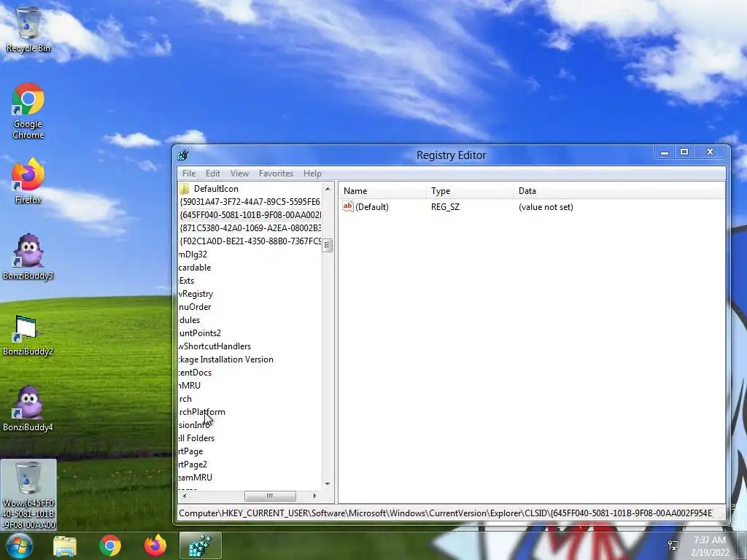Open the Favorites menu
This screenshot has width=747, height=560.
[x=276, y=174]
